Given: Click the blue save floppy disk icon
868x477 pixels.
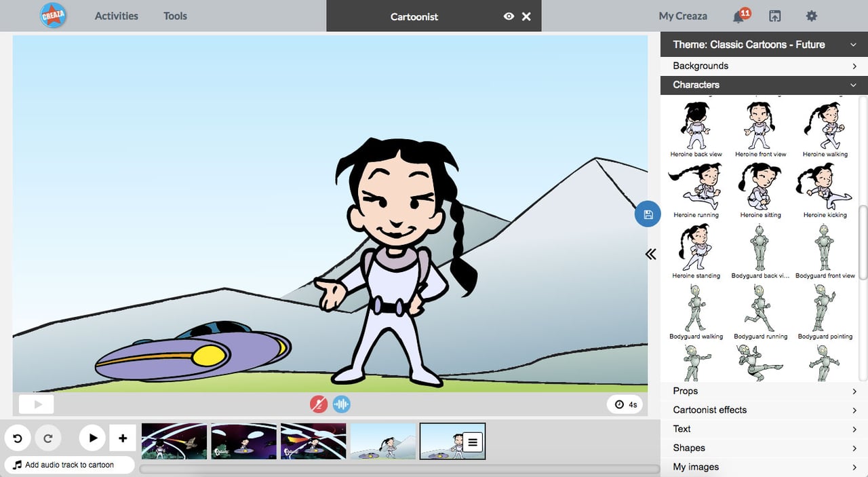Looking at the screenshot, I should pyautogui.click(x=648, y=214).
